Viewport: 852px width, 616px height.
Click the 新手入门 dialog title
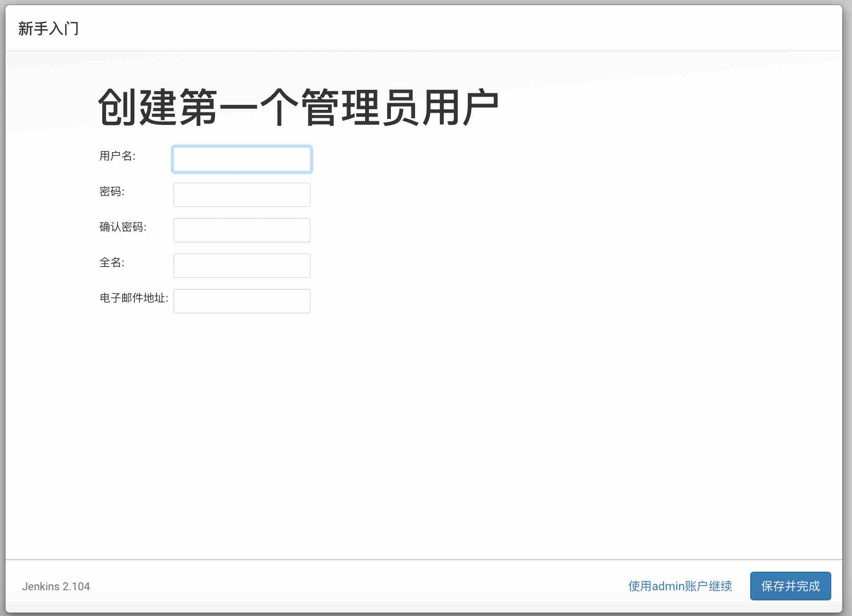pyautogui.click(x=48, y=29)
